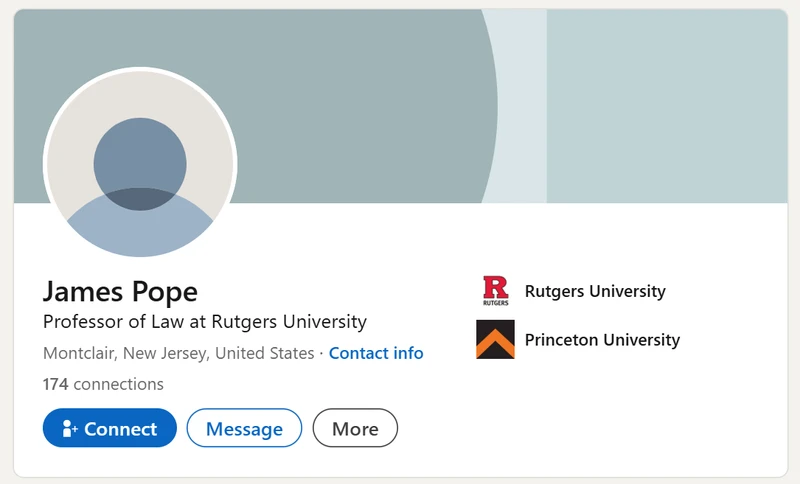Open the More options dropdown
800x484 pixels.
pos(355,428)
